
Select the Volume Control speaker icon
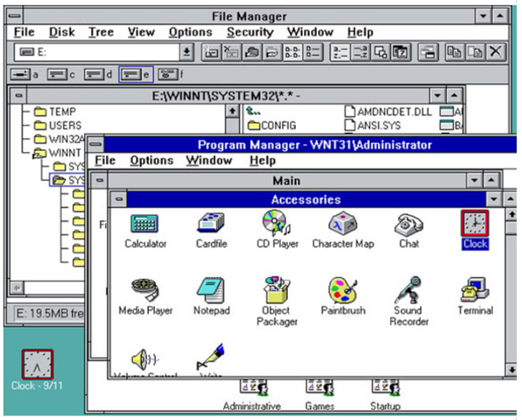[x=145, y=359]
